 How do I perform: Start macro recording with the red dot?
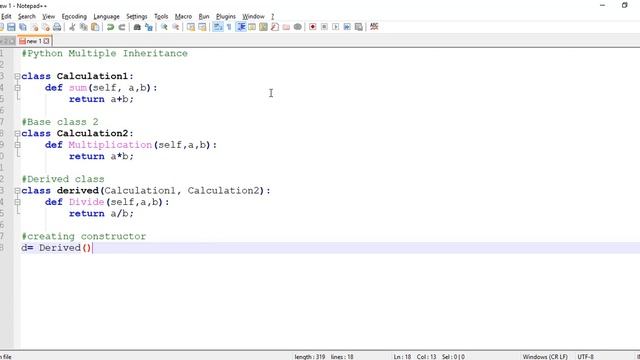click(x=313, y=27)
